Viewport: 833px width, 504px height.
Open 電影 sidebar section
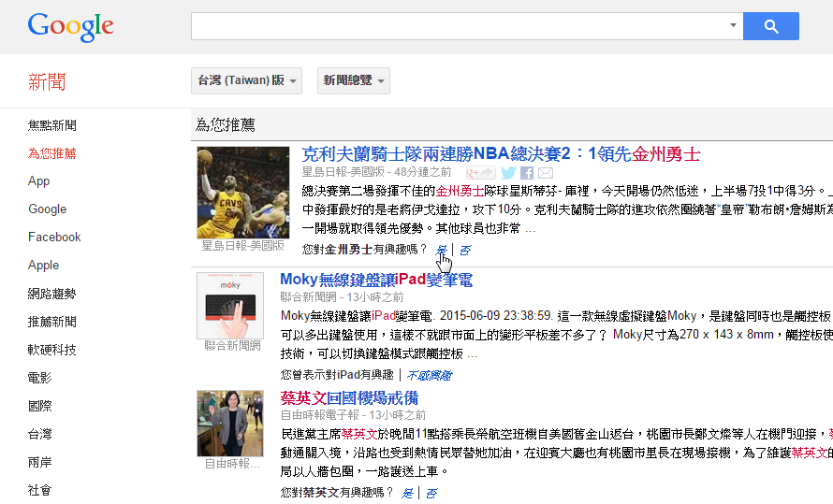[x=40, y=379]
